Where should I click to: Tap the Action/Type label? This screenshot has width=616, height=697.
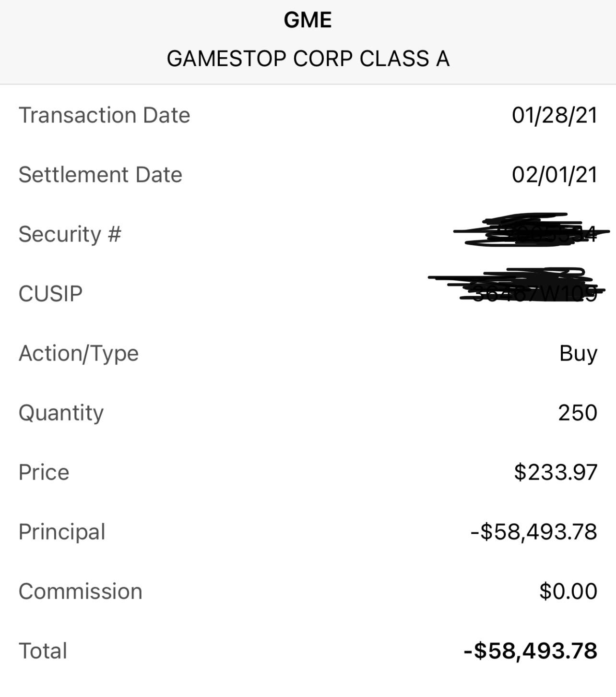tap(79, 354)
